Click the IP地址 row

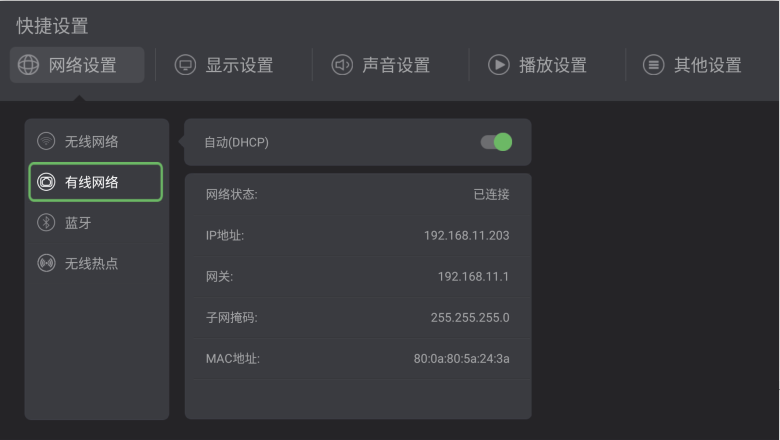[357, 235]
